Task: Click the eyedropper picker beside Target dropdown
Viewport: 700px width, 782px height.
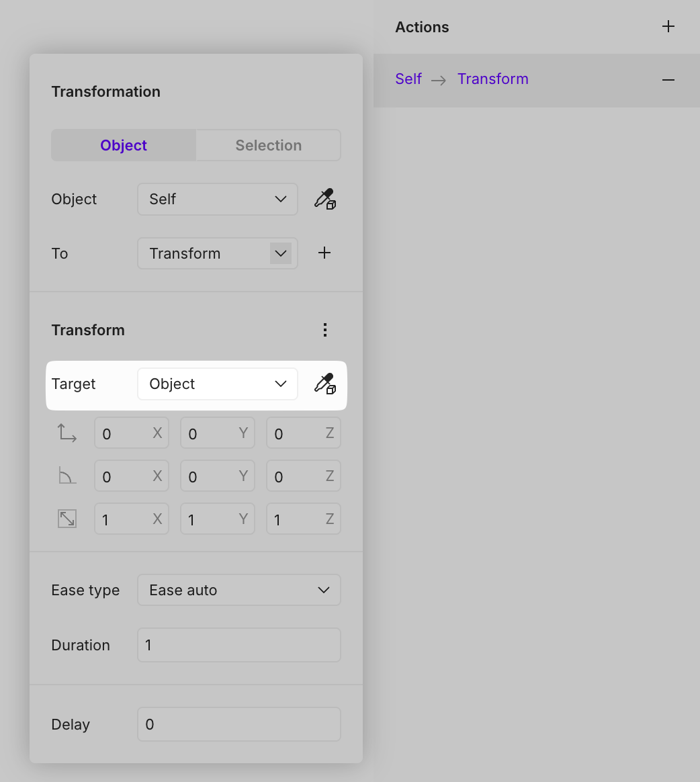Action: click(x=324, y=384)
